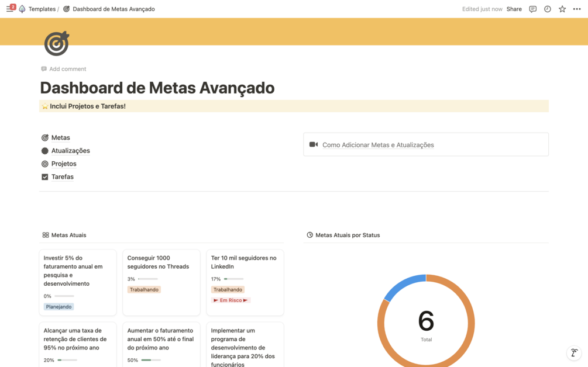Click the video camera icon on tutorial card
This screenshot has height=367, width=588.
313,144
